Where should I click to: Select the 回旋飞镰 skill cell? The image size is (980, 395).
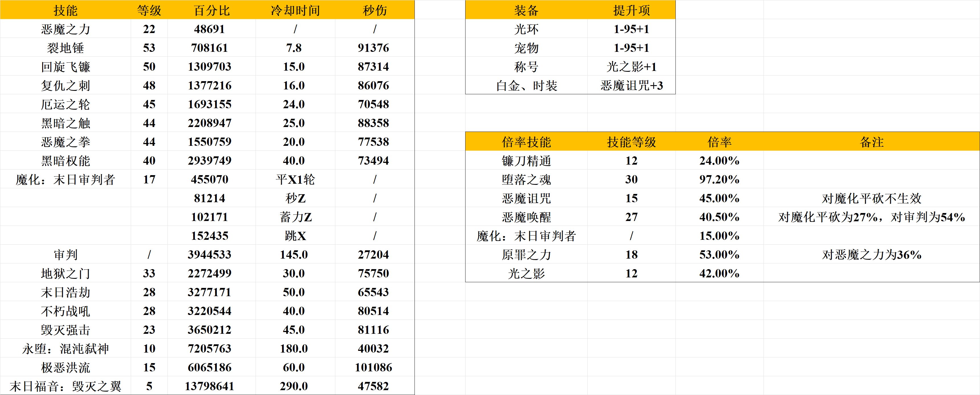(x=66, y=67)
